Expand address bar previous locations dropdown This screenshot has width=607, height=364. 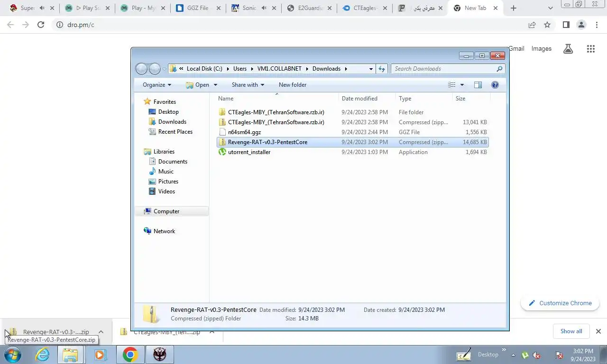(371, 69)
